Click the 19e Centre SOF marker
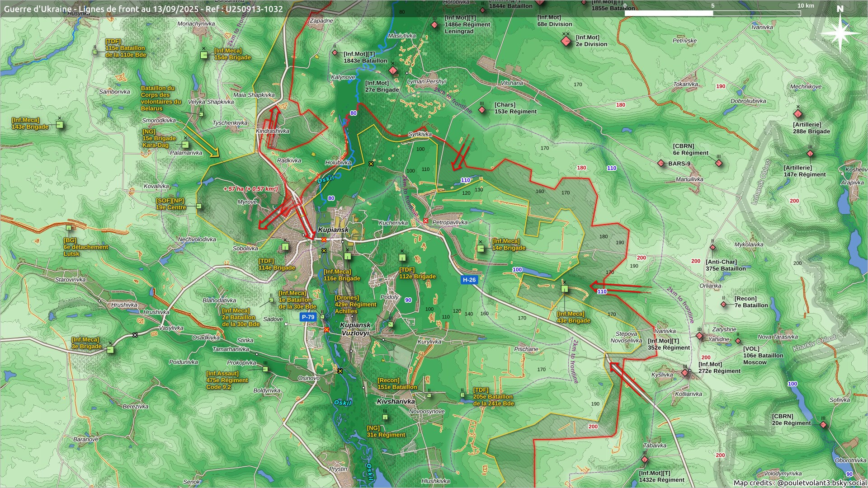868x488 pixels. 198,206
